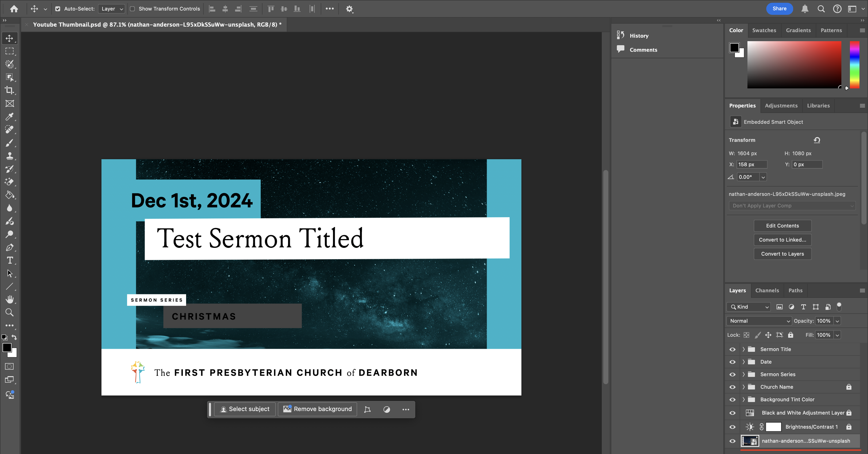The width and height of the screenshot is (868, 454).
Task: Switch to the Channels tab
Action: pos(767,290)
